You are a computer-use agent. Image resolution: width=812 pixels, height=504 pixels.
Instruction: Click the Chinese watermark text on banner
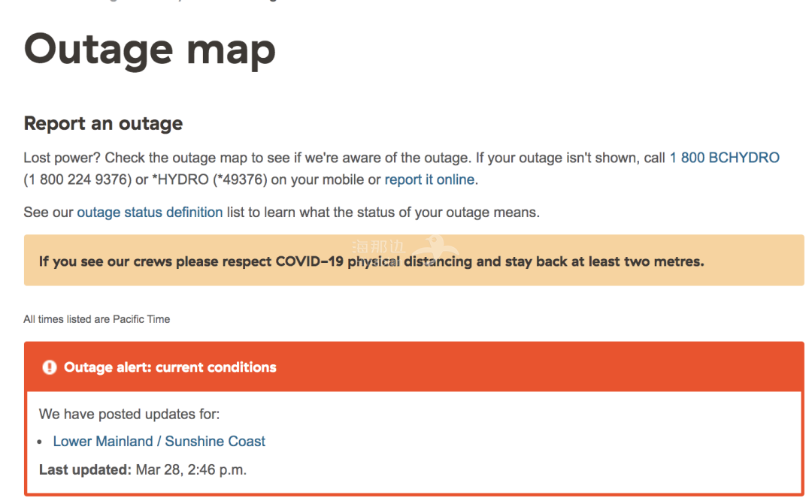pos(378,247)
